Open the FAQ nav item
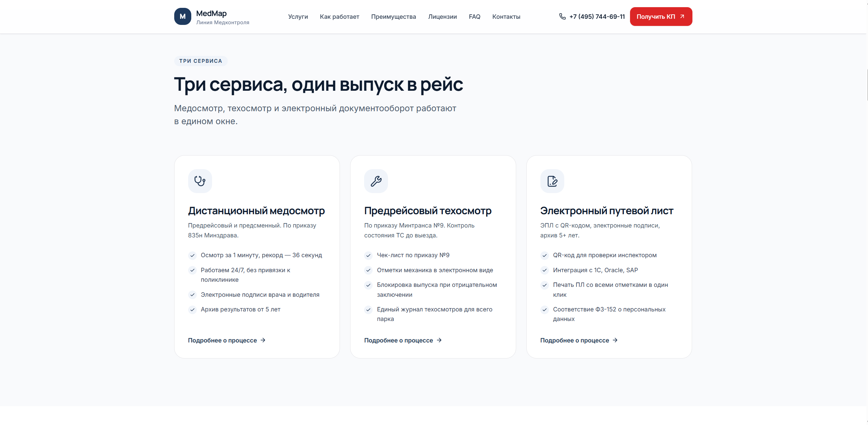The image size is (868, 425). [475, 17]
